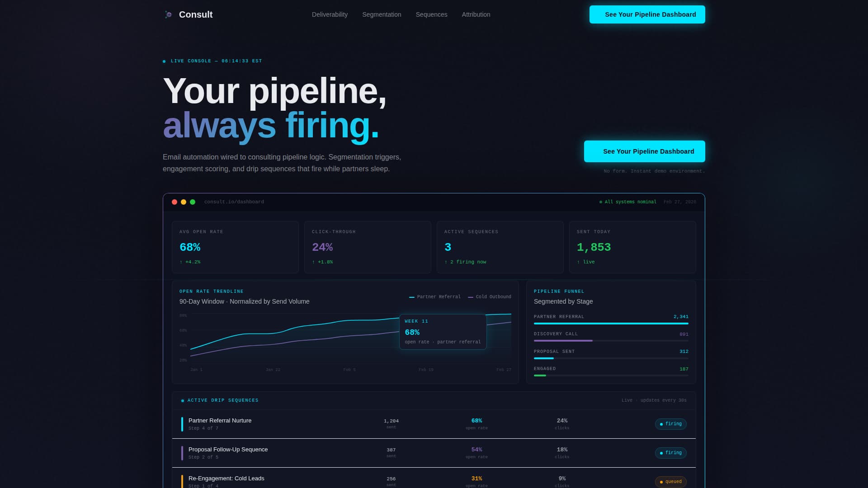Screen dimensions: 868x488
Task: Click the 891 Discovery Call count
Action: [x=684, y=334]
